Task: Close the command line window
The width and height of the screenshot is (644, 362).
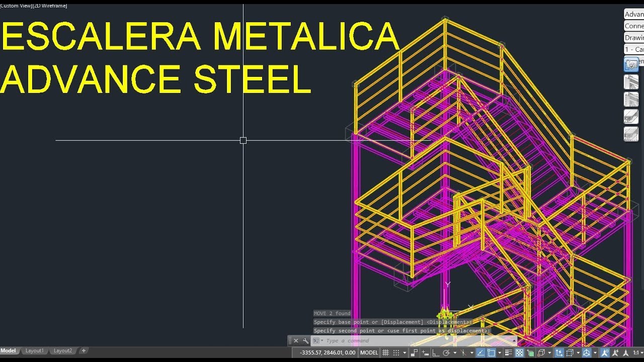Action: tap(296, 340)
